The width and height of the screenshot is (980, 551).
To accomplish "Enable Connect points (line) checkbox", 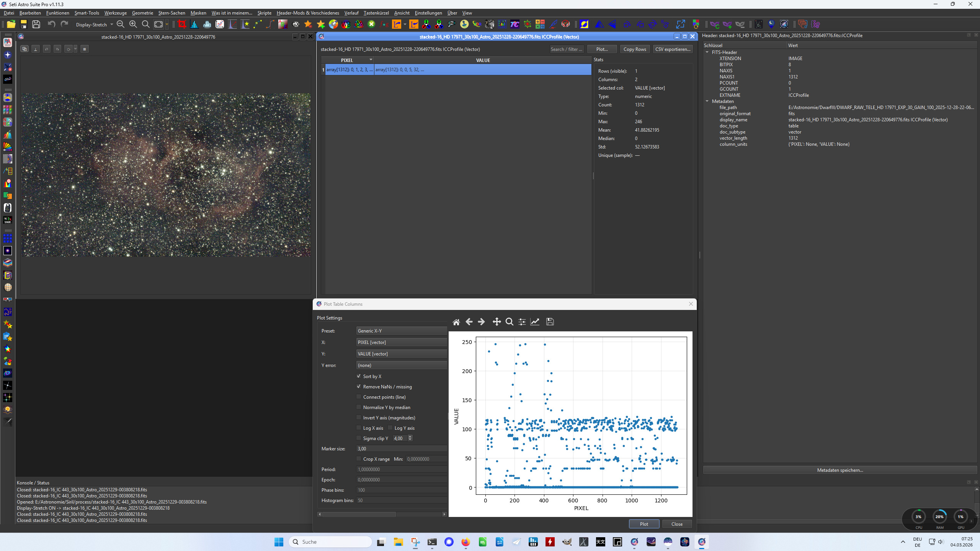I will [x=359, y=397].
